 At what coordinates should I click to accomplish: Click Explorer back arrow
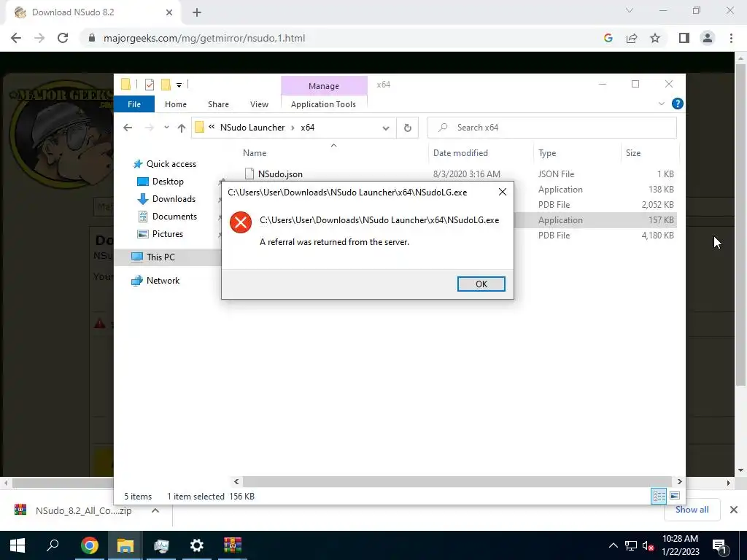[x=127, y=128]
